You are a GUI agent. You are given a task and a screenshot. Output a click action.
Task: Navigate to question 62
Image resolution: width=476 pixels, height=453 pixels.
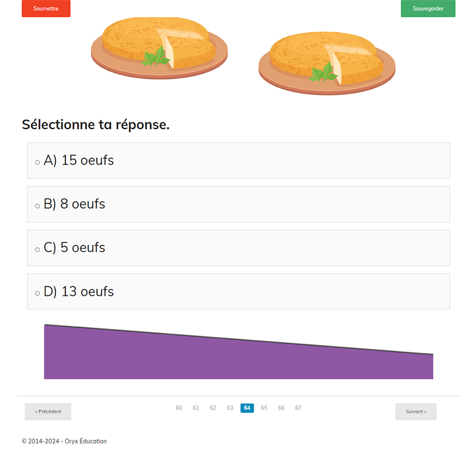click(213, 408)
